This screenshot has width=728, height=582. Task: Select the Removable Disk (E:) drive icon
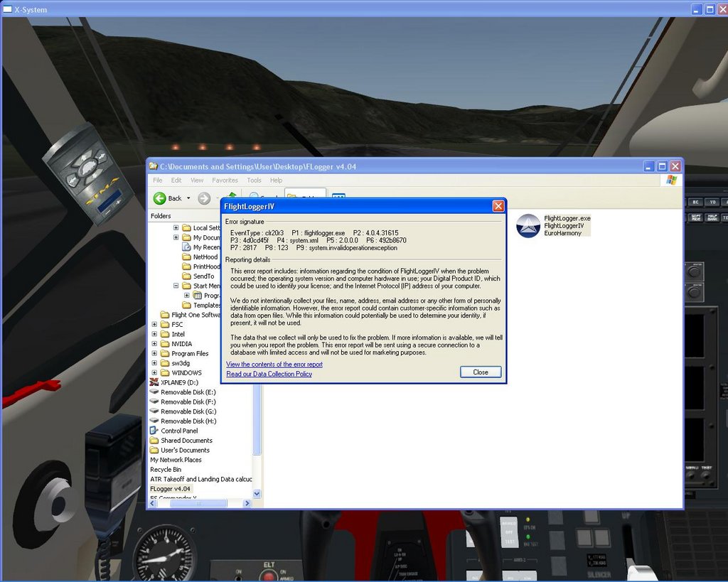(x=154, y=392)
